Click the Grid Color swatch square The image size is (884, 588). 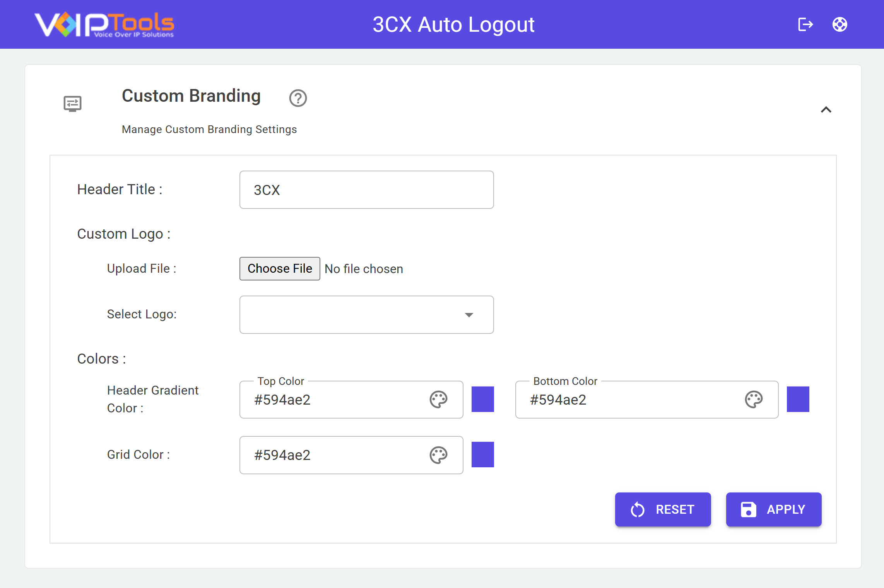tap(483, 455)
